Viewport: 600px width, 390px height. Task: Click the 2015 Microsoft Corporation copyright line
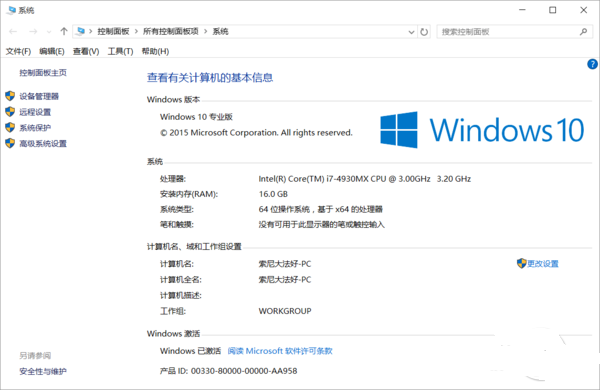[x=256, y=133]
